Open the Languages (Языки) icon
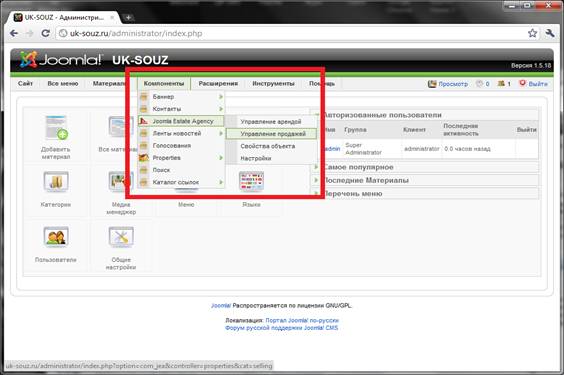 pyautogui.click(x=251, y=182)
